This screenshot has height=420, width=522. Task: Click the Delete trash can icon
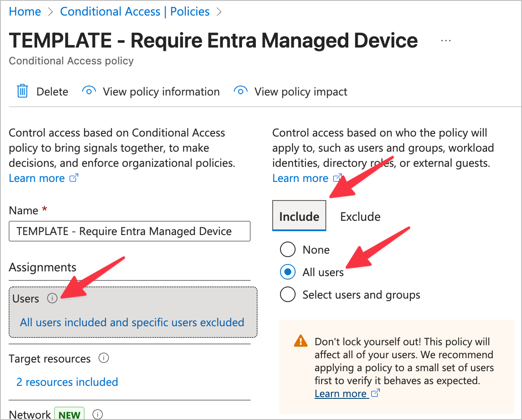tap(22, 92)
